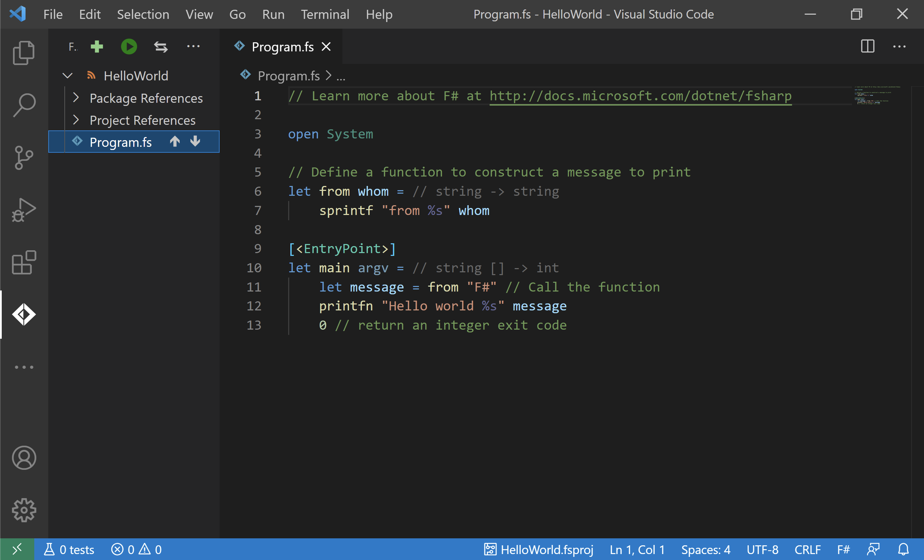Collapse the HelloWorld project node
The image size is (924, 560).
67,76
